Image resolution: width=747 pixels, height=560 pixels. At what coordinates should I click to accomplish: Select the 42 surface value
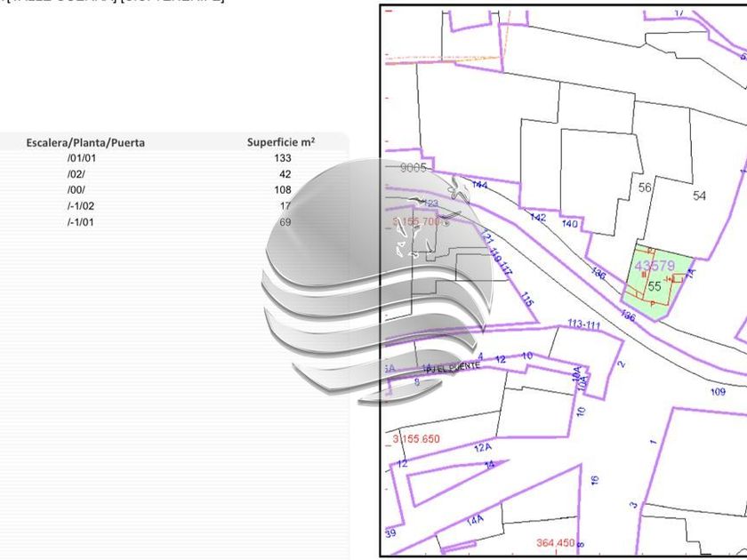click(x=285, y=174)
